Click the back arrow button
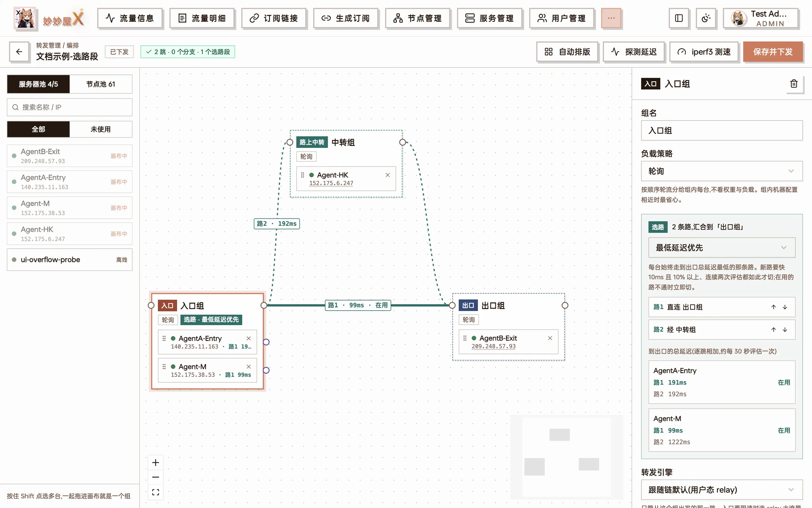The image size is (812, 508). tap(19, 52)
